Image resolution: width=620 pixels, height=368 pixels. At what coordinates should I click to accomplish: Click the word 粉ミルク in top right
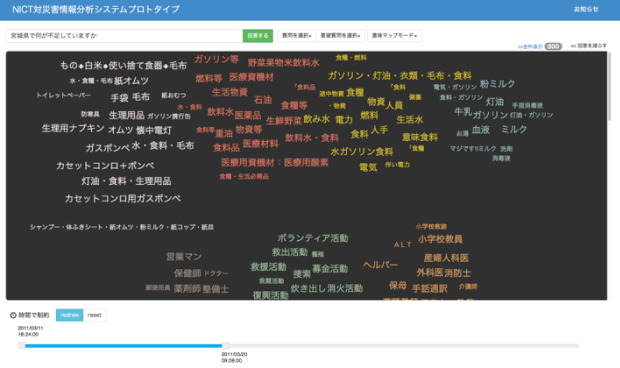(497, 84)
